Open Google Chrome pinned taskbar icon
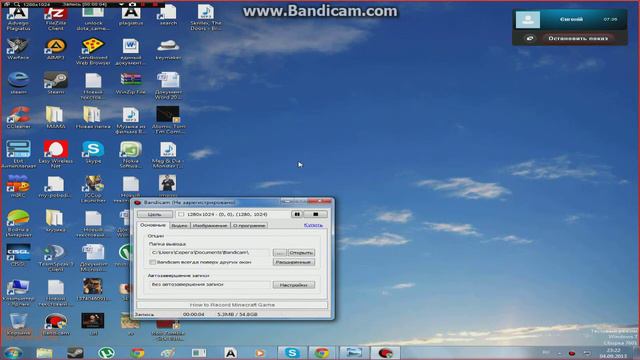Viewport: 640px width, 360px height. tap(138, 353)
